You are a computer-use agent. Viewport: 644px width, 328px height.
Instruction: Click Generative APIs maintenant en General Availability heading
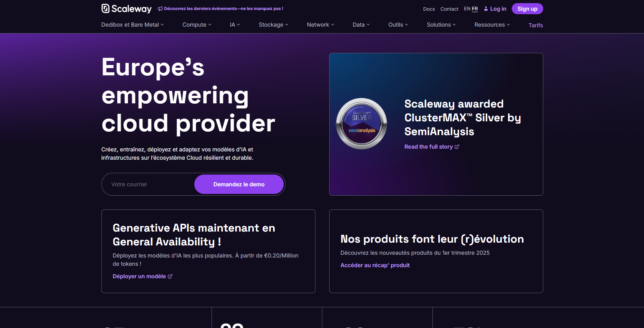194,235
